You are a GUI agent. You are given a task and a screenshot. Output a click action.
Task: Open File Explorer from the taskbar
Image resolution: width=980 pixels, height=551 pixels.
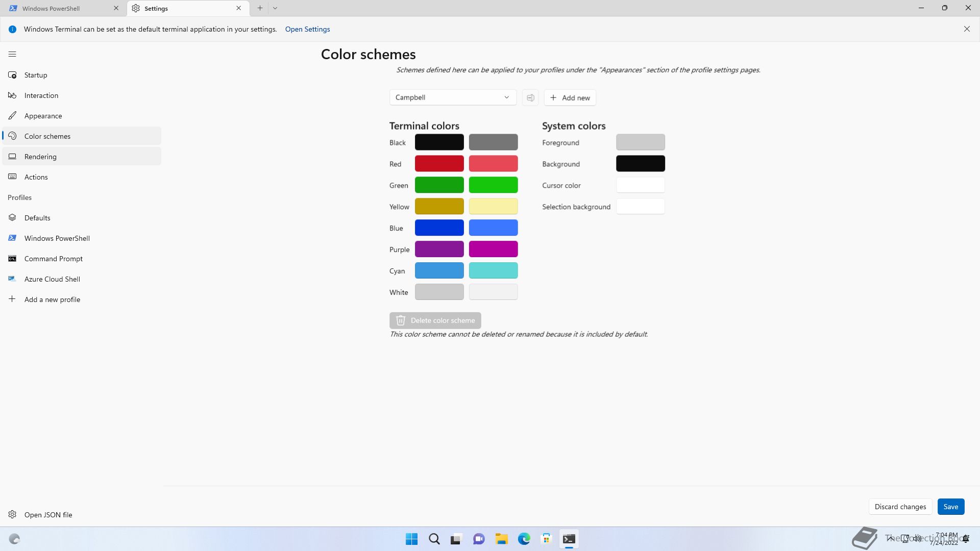(501, 539)
